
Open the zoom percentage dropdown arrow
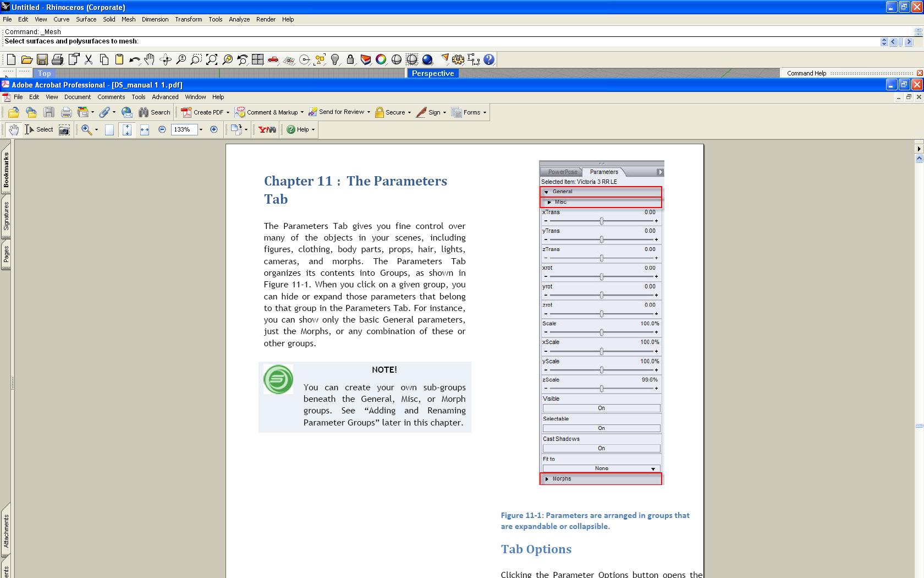[x=201, y=129]
